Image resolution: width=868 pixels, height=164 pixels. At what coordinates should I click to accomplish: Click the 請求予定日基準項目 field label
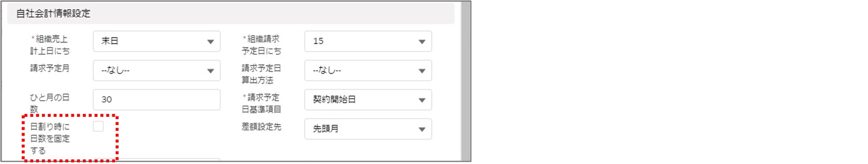[261, 103]
